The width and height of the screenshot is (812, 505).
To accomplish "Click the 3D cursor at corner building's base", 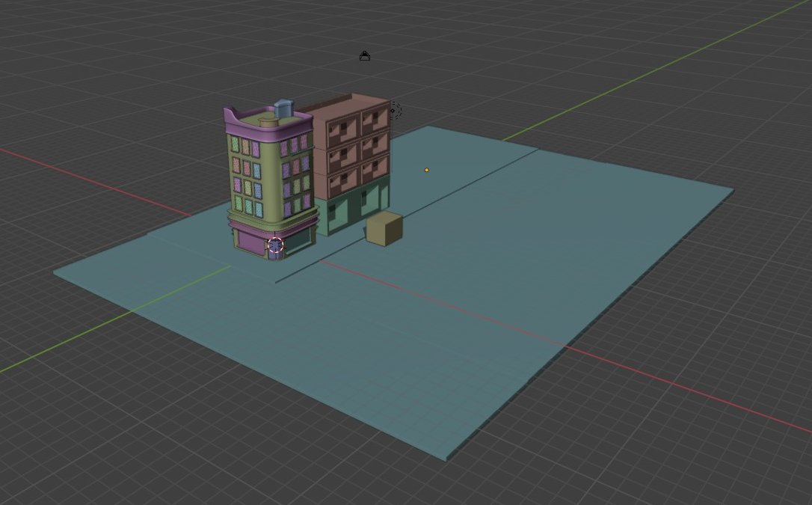I will [275, 245].
